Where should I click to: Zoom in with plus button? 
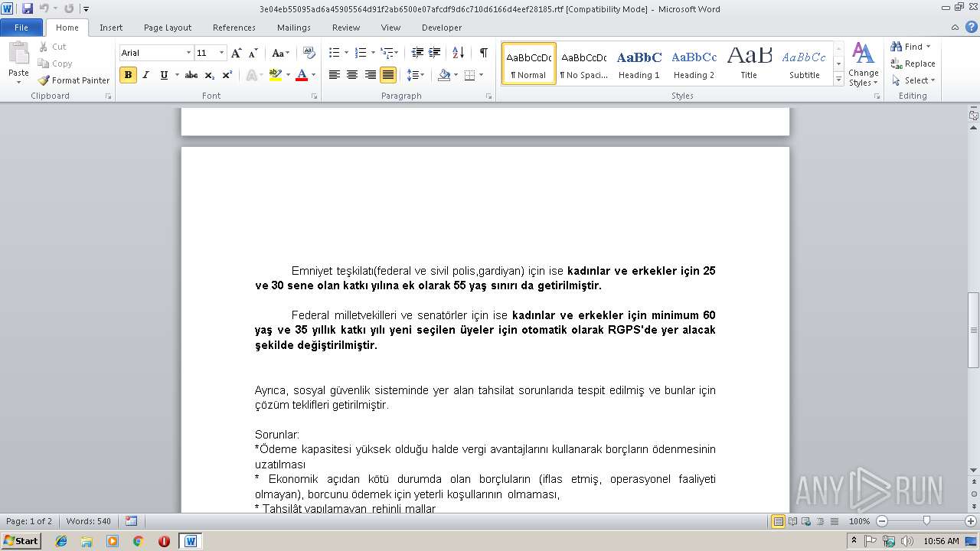[972, 521]
